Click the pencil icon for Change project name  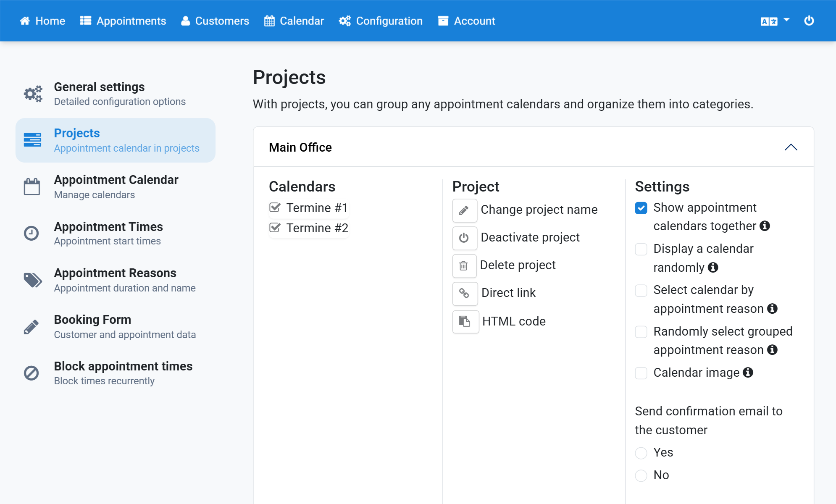click(464, 210)
